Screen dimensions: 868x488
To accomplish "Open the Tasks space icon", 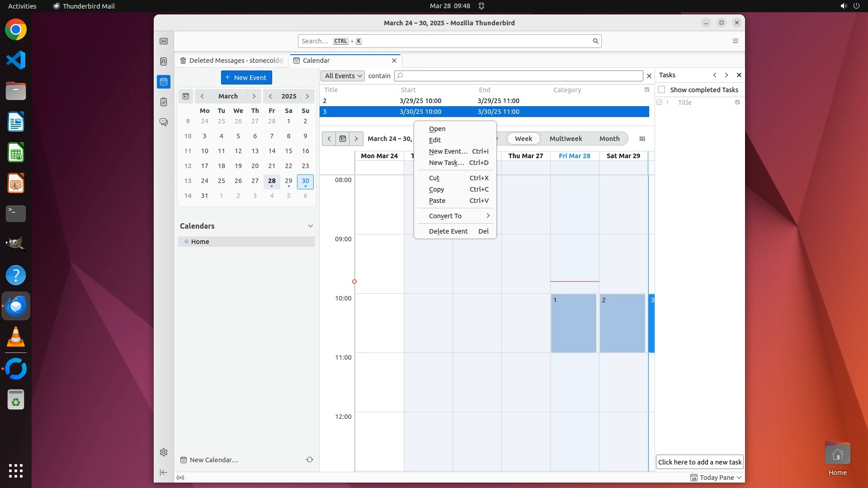I will (164, 102).
